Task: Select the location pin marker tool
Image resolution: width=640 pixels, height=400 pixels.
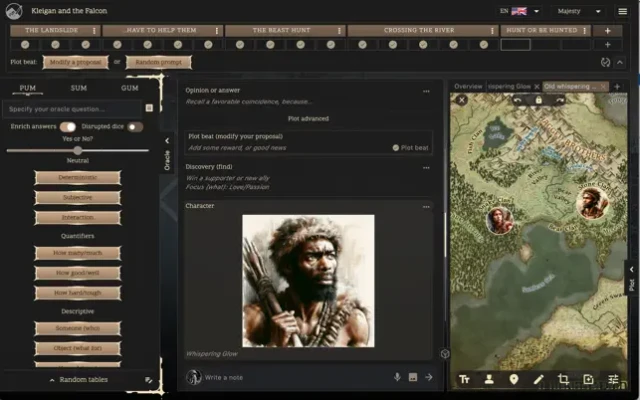Action: 514,379
